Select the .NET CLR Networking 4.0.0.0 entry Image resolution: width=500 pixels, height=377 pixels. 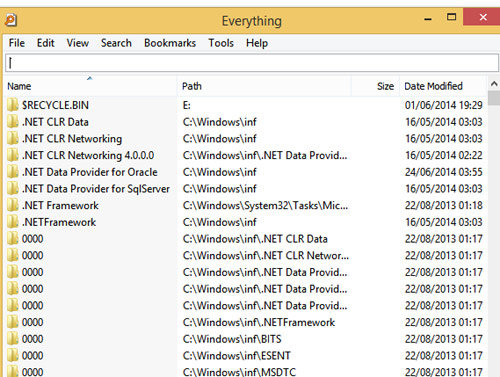(88, 155)
